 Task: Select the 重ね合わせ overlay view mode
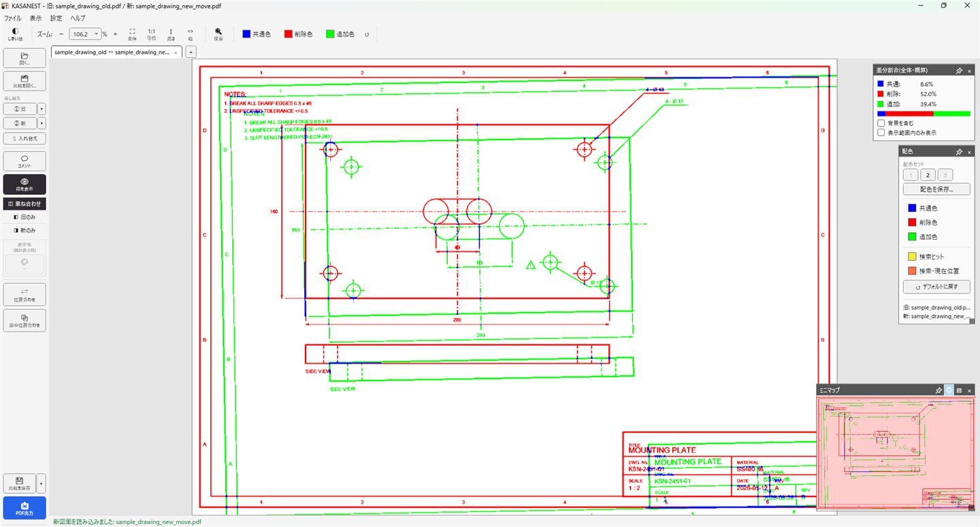click(24, 204)
